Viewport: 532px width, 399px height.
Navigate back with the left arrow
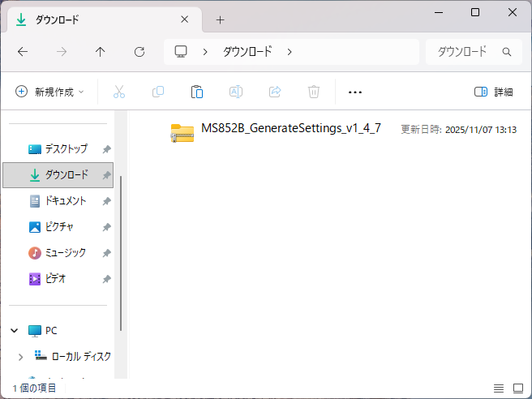click(x=23, y=52)
